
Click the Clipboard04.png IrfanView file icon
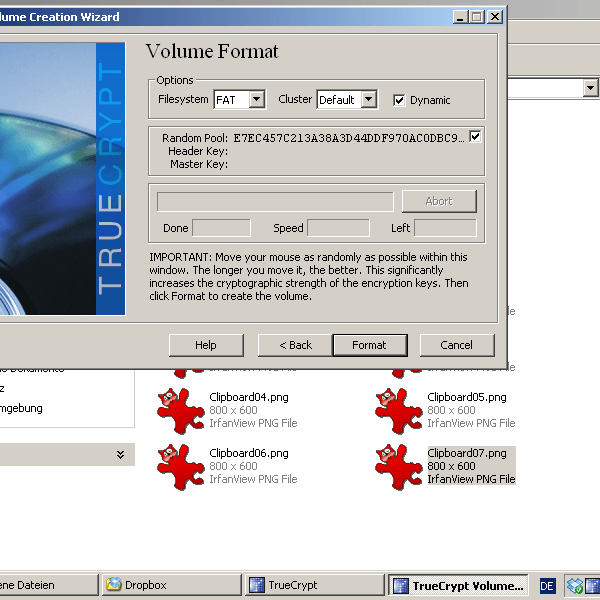pos(181,411)
